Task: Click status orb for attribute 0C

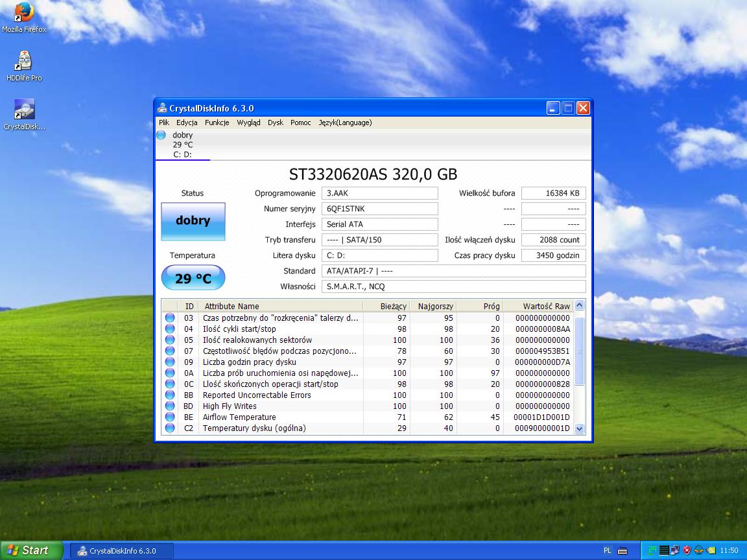Action: click(x=170, y=384)
